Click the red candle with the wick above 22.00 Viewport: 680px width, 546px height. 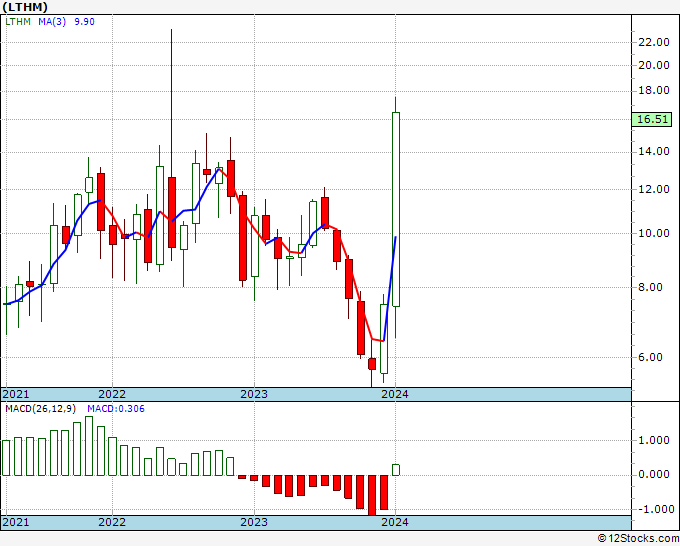[172, 213]
